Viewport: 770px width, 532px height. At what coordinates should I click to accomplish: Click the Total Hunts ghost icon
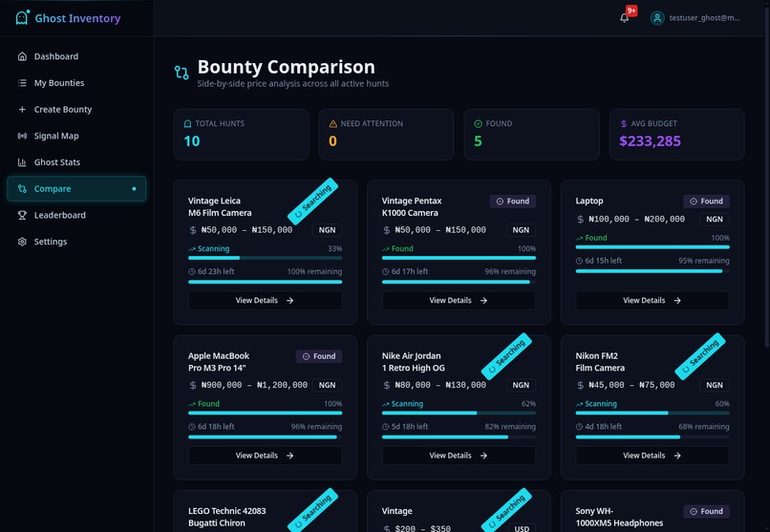(187, 123)
